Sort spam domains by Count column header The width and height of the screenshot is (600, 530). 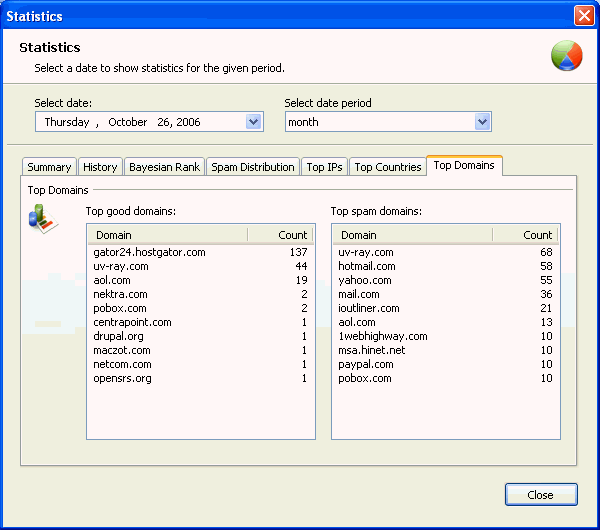pyautogui.click(x=525, y=235)
